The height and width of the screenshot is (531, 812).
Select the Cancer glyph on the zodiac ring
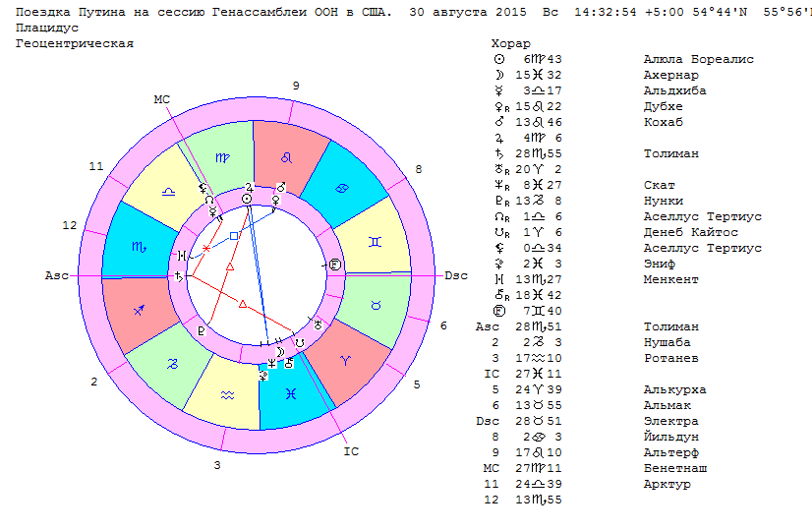click(x=341, y=188)
